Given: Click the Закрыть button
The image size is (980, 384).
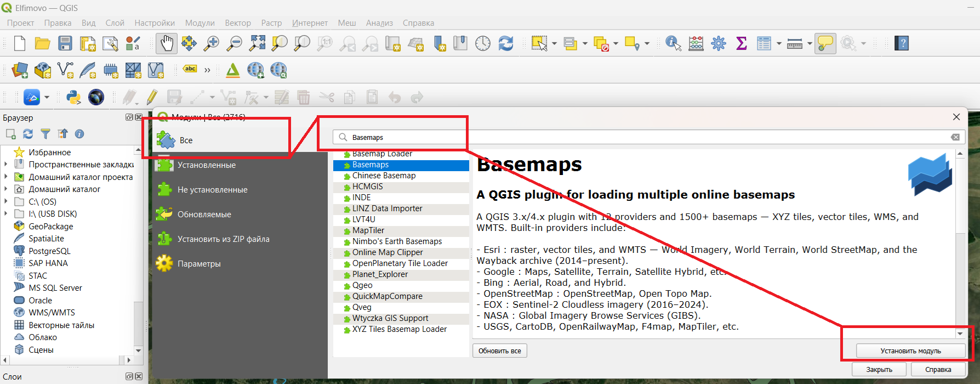Looking at the screenshot, I should point(879,370).
